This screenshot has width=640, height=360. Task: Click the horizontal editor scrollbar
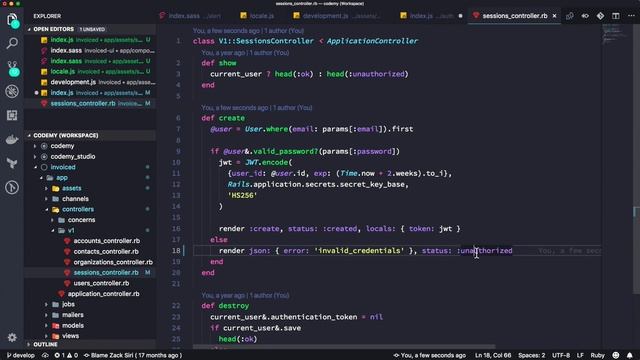pos(344,347)
